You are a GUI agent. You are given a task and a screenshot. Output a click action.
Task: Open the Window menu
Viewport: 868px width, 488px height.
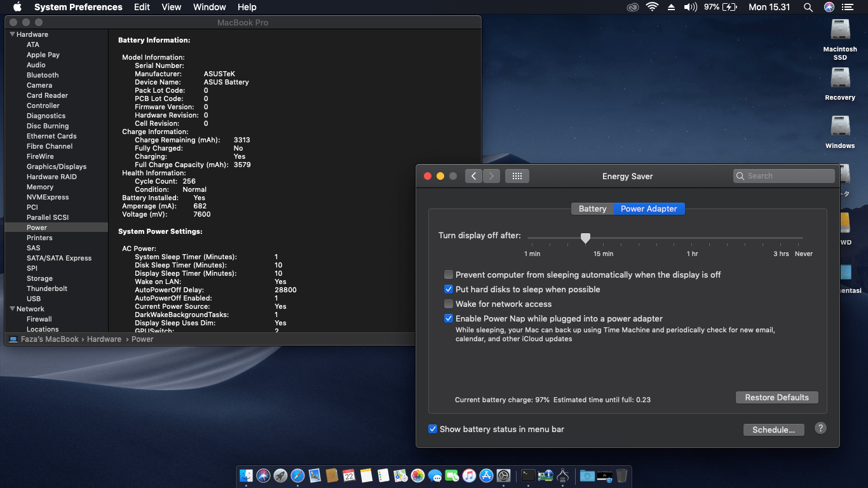coord(209,7)
